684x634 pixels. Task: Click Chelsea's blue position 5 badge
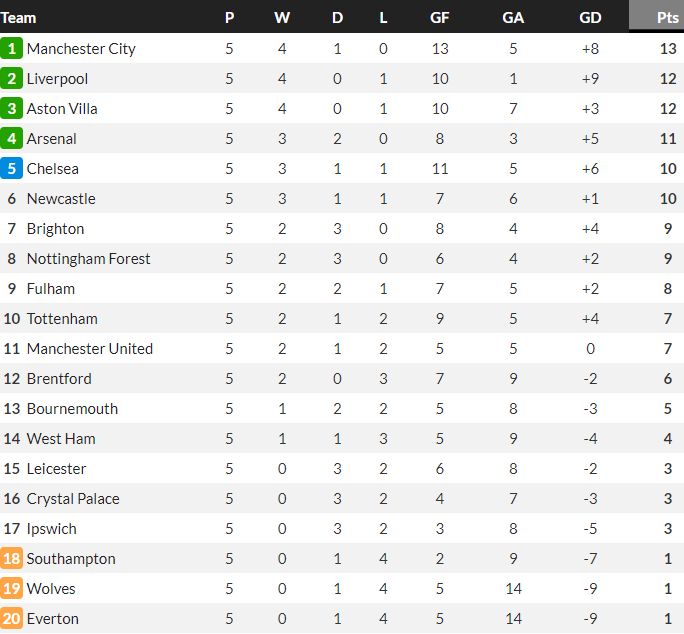pos(12,168)
